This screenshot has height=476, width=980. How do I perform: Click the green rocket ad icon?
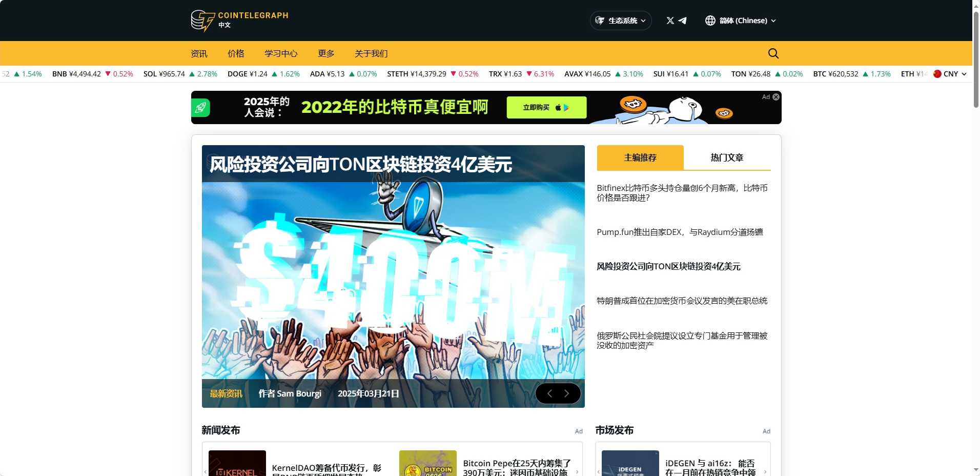point(201,108)
